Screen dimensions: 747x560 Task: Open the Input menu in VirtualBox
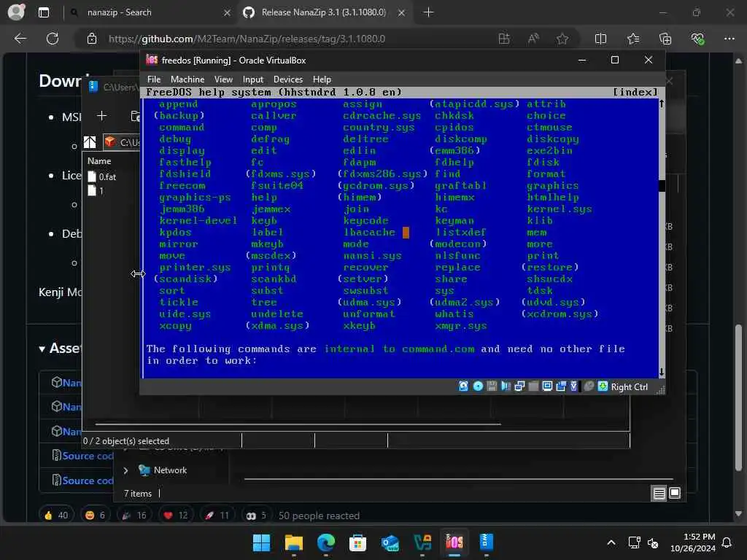[253, 79]
